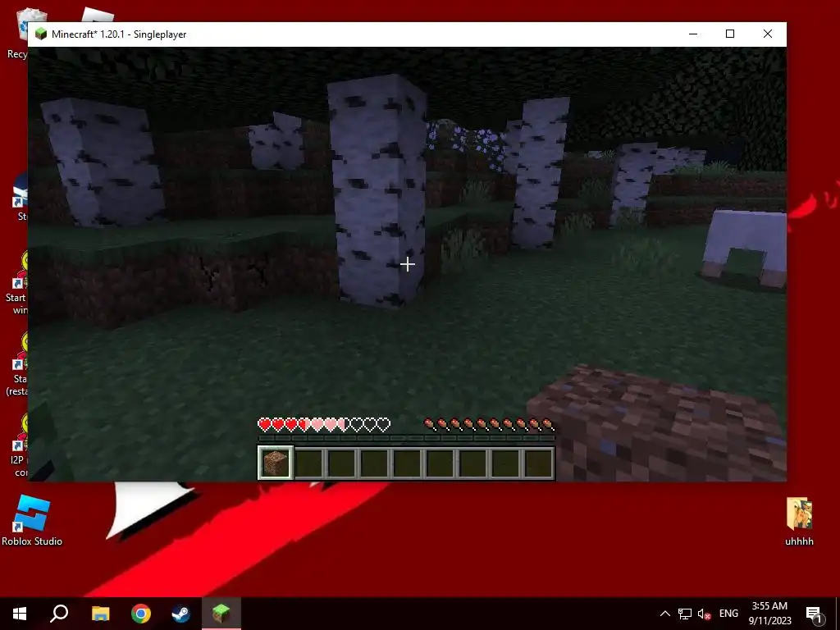Select the Recycle Bin desktop icon
This screenshot has height=630, width=840.
tap(20, 33)
